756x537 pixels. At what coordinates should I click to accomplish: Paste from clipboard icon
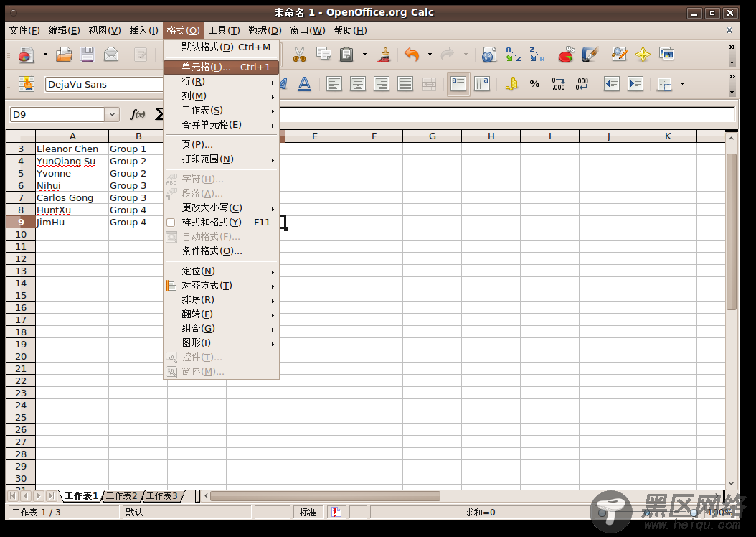pyautogui.click(x=346, y=55)
